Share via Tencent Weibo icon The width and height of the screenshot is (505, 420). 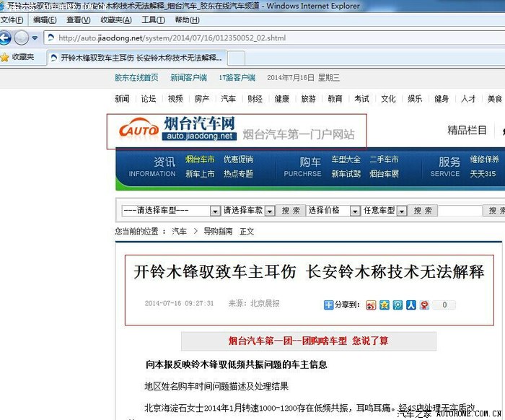398,305
